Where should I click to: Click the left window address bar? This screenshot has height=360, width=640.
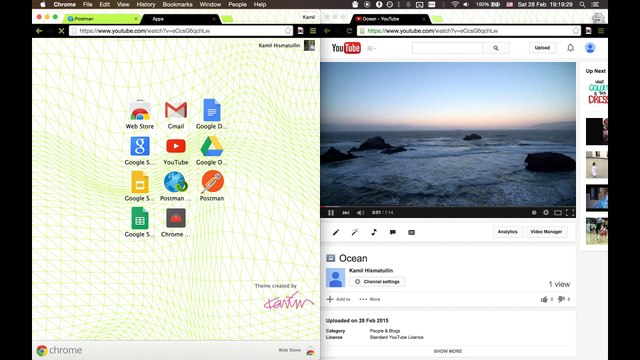pos(181,31)
